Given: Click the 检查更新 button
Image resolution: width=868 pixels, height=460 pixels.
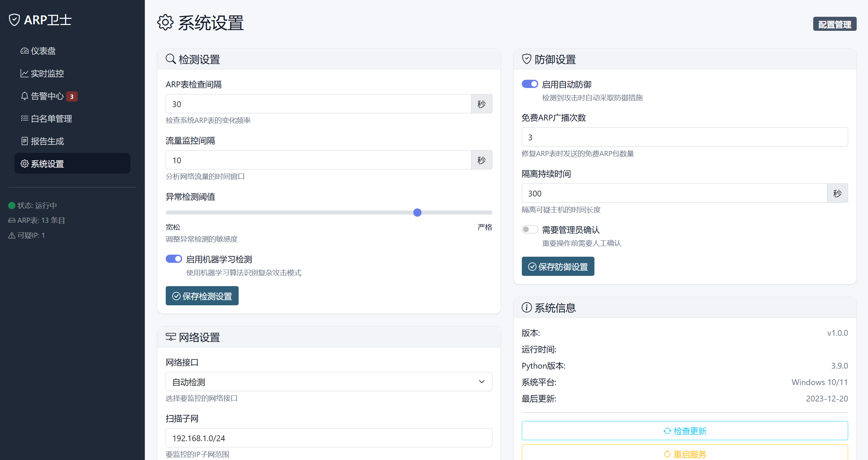Looking at the screenshot, I should 684,431.
